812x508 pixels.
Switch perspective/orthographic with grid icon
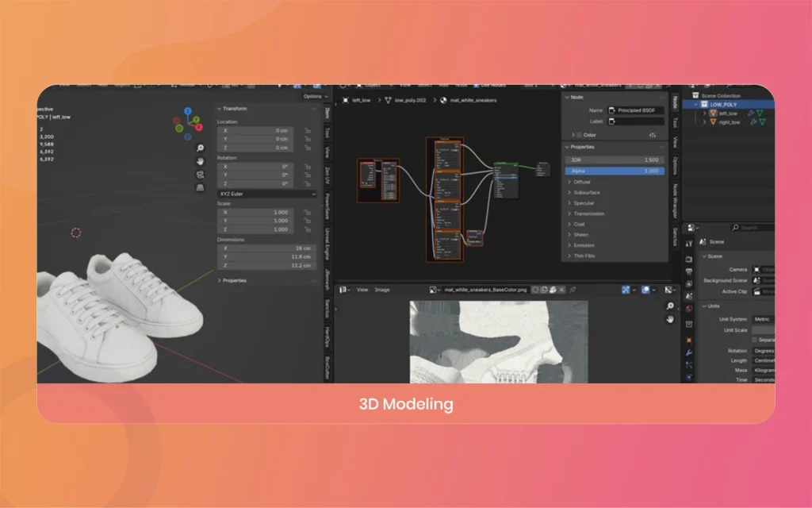pos(201,187)
